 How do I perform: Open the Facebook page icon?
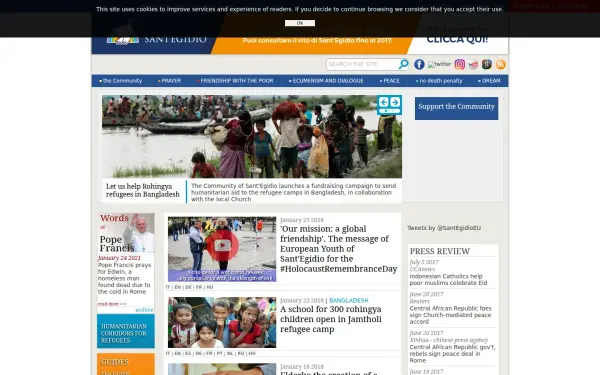419,64
